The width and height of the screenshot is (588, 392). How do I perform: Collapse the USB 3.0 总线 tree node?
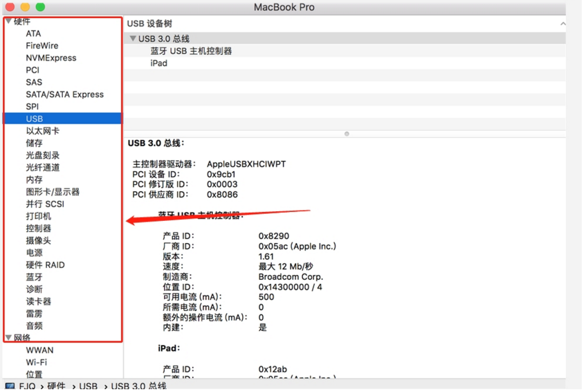point(133,39)
